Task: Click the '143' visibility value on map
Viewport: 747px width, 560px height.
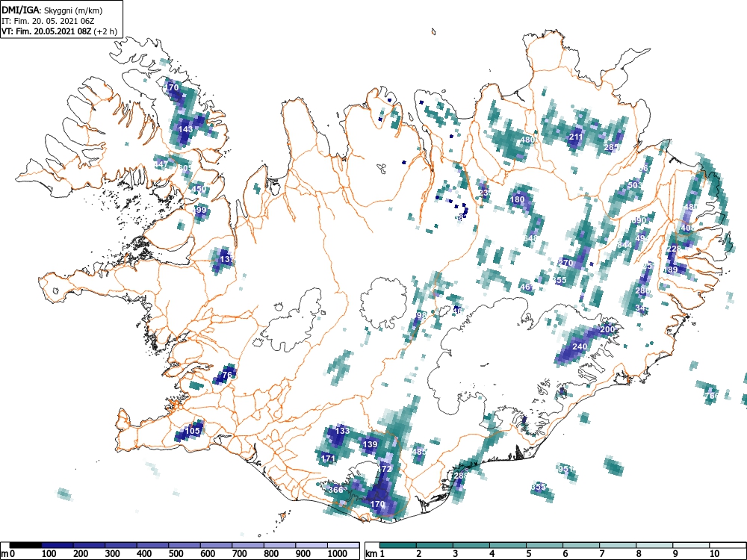Action: click(x=185, y=129)
